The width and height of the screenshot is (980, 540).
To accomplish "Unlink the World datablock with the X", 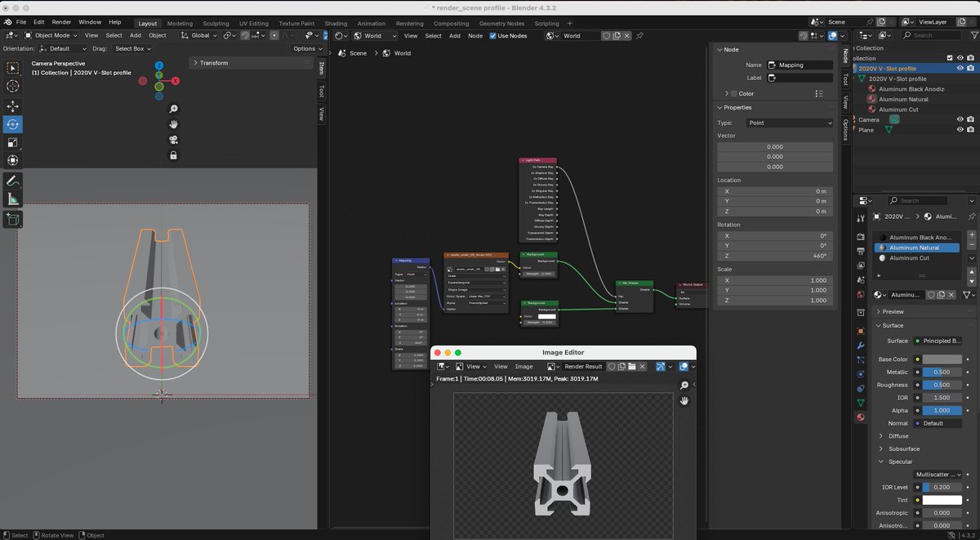I will (x=628, y=36).
